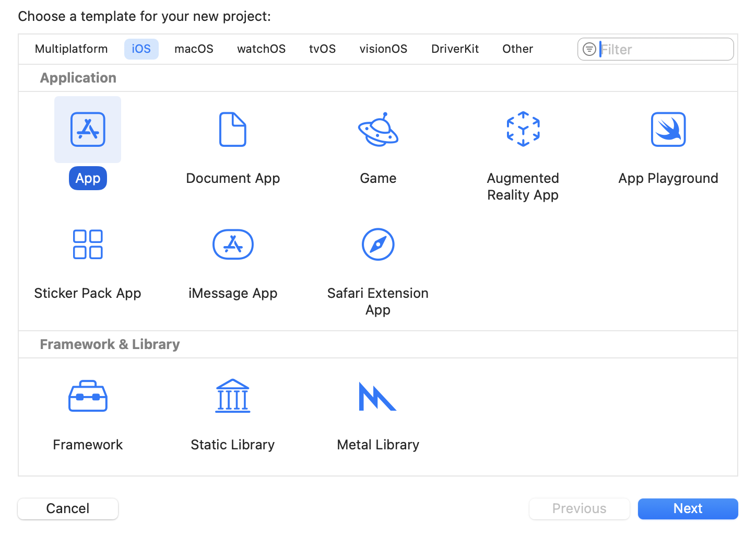Pick the iMessage App icon
The width and height of the screenshot is (756, 534).
tap(233, 245)
